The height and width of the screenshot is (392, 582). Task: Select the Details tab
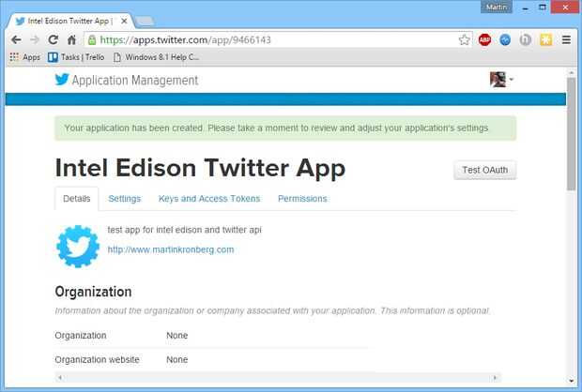(76, 199)
